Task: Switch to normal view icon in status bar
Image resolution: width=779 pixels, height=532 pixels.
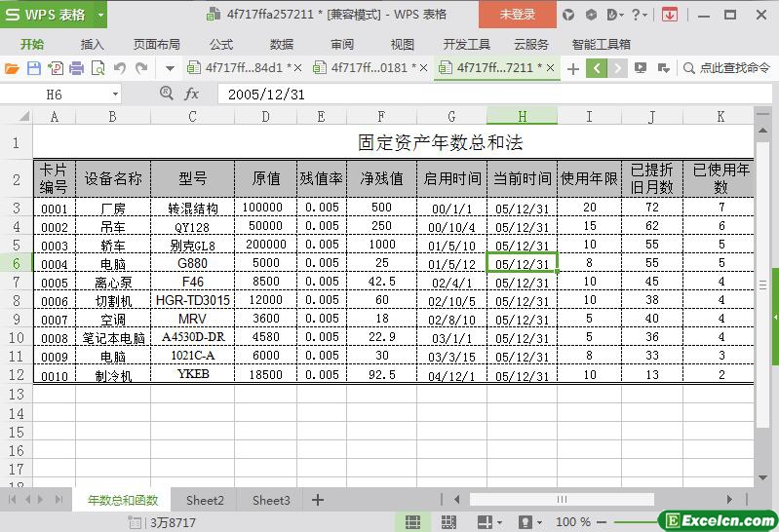Action: pyautogui.click(x=412, y=522)
